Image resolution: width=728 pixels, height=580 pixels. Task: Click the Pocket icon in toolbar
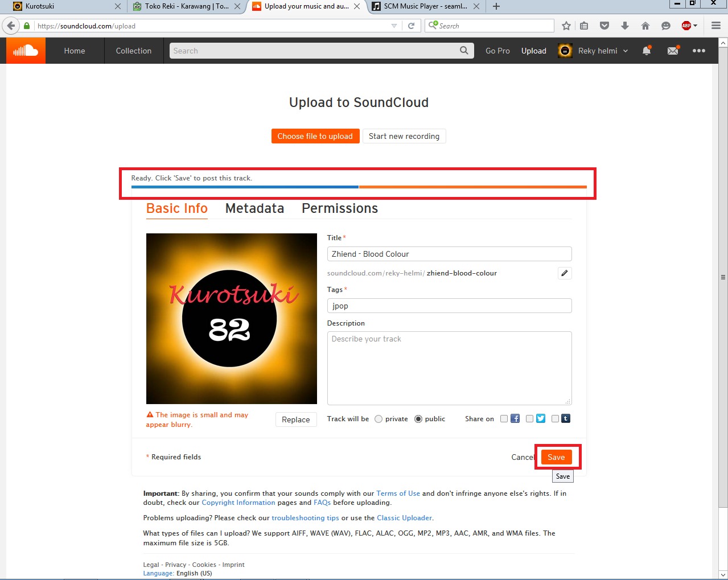coord(604,26)
